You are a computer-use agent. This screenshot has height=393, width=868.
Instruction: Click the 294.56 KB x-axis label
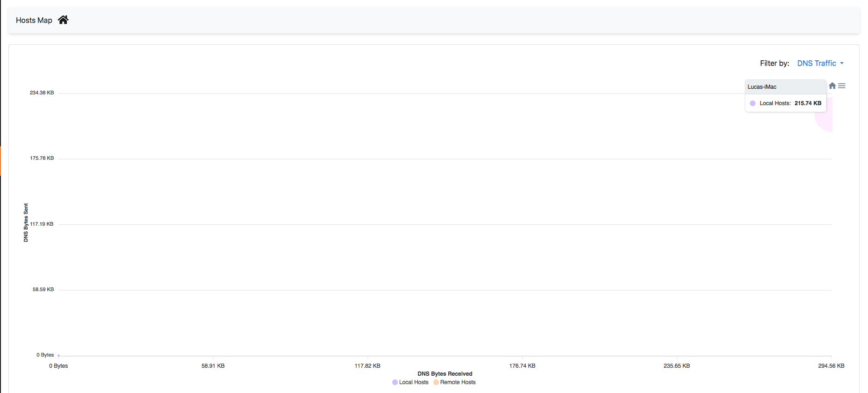click(831, 366)
